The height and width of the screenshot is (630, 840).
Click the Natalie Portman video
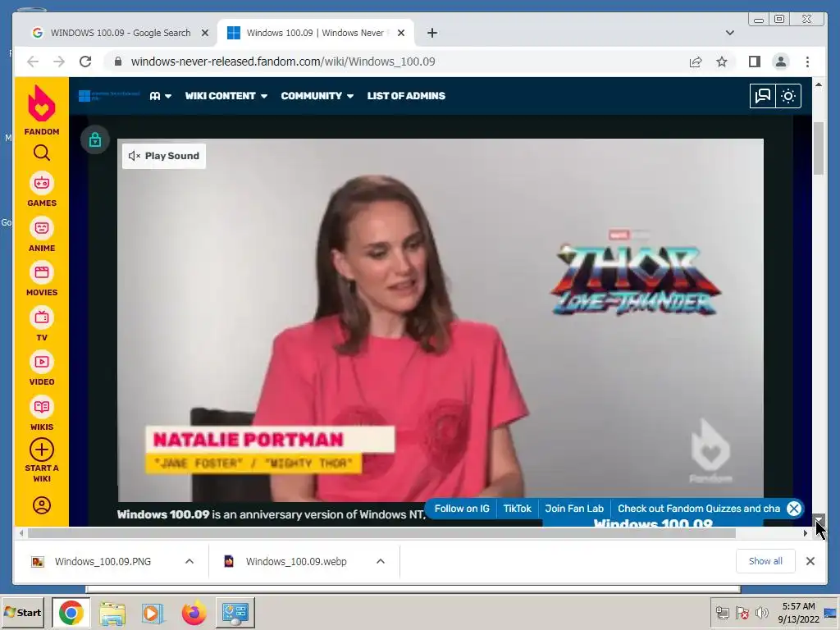(x=441, y=321)
